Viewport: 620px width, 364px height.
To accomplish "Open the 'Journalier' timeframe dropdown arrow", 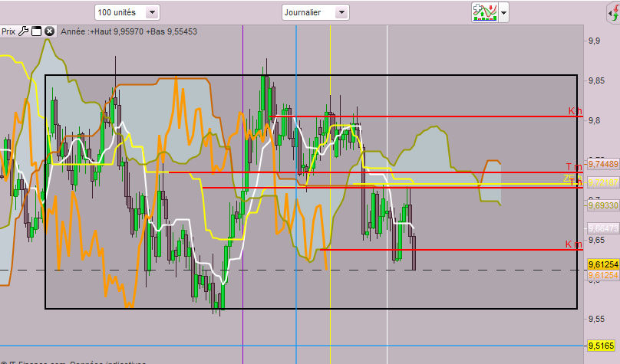I will pos(341,12).
